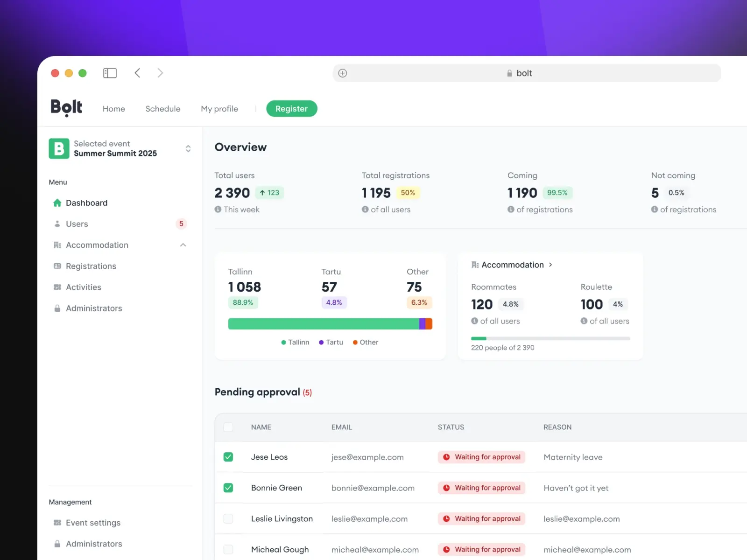
Task: Click the building icon in Accommodation card
Action: pyautogui.click(x=475, y=265)
